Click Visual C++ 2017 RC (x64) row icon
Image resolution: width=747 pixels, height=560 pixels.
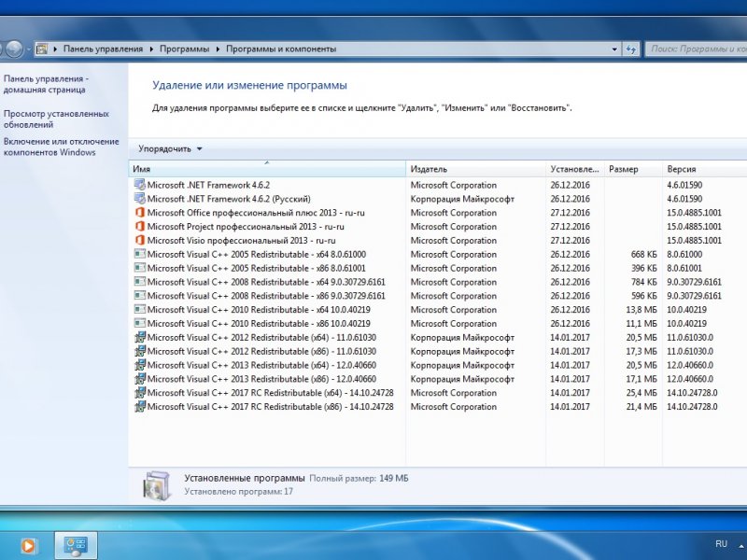(139, 392)
